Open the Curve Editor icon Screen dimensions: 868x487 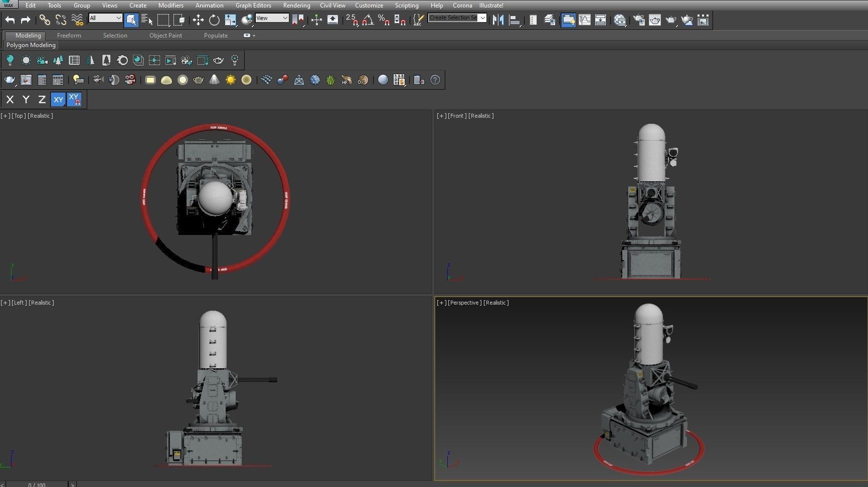(x=584, y=20)
